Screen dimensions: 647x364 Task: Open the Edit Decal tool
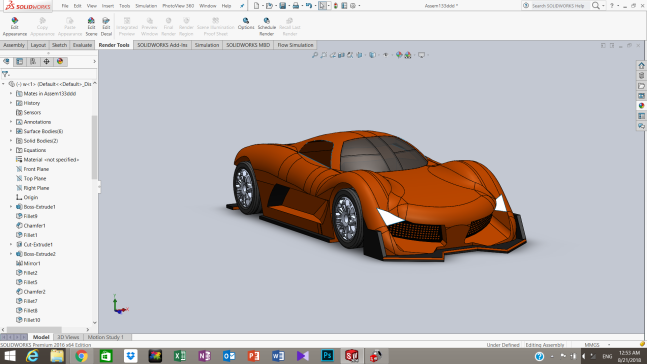[106, 26]
